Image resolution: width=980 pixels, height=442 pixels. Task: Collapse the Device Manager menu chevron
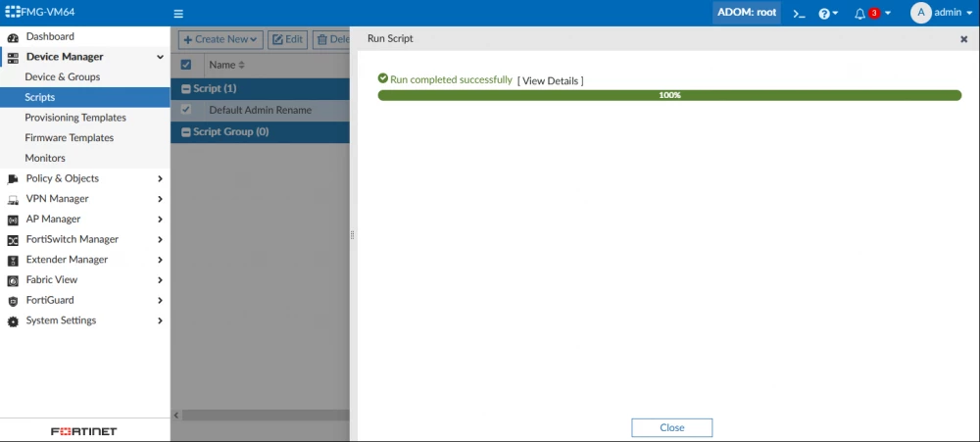coord(160,57)
